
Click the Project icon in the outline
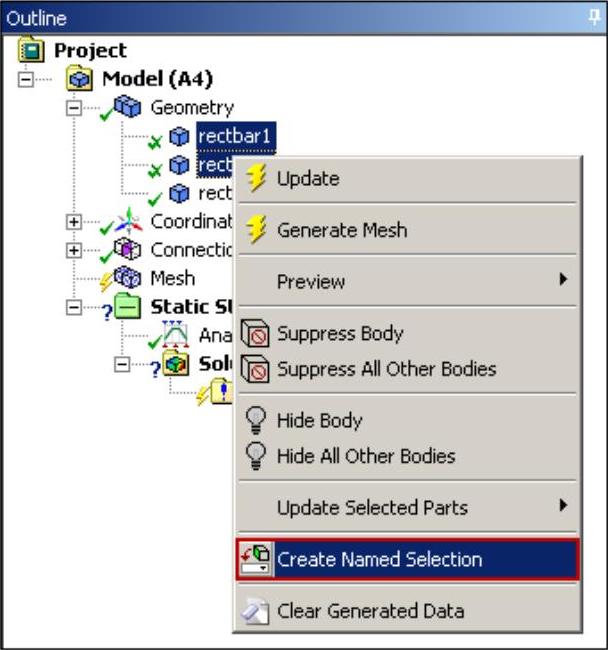click(30, 50)
